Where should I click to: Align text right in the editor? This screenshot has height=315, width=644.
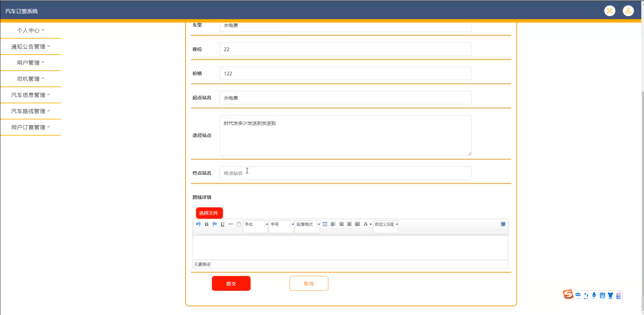pyautogui.click(x=341, y=224)
